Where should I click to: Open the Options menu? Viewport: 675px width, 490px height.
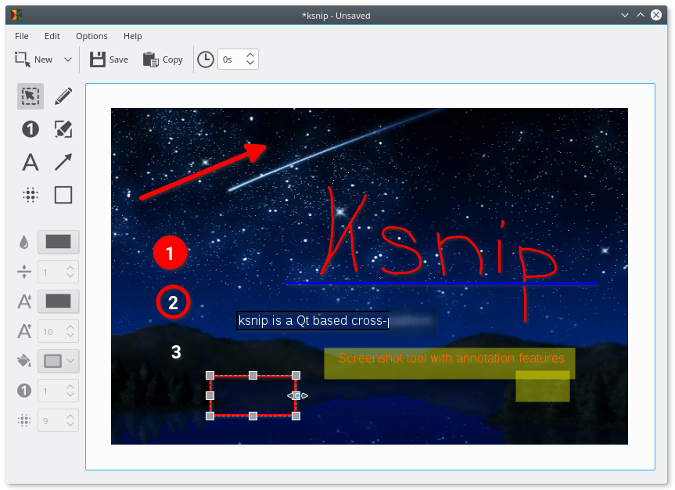(x=91, y=36)
